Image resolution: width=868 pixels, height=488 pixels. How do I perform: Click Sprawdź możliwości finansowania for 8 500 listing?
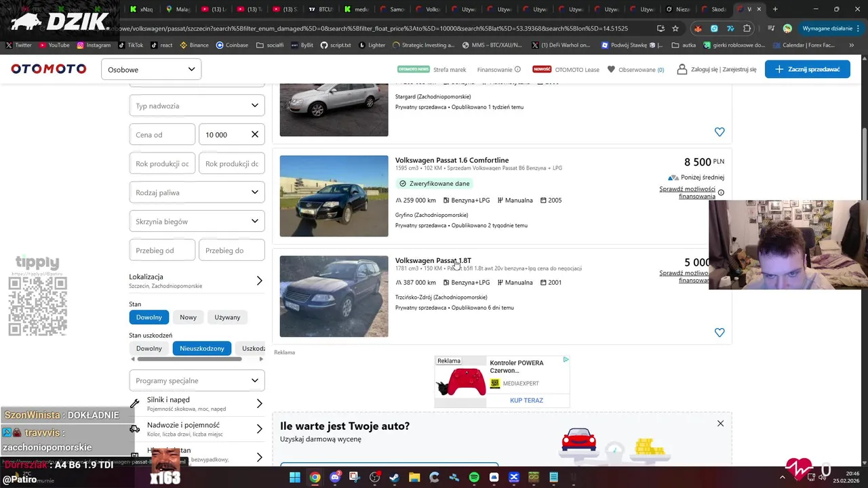tap(687, 192)
